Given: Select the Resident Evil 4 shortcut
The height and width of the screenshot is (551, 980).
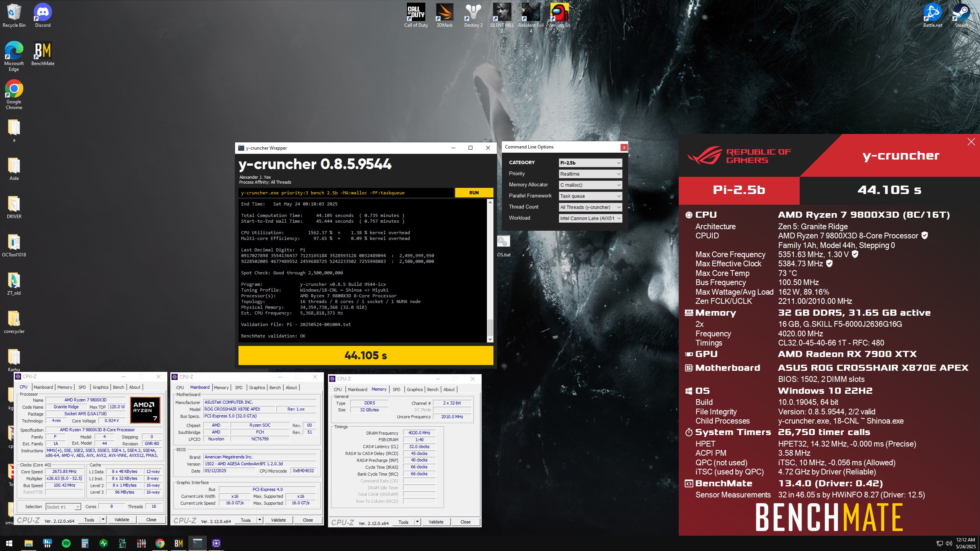Looking at the screenshot, I should click(531, 18).
